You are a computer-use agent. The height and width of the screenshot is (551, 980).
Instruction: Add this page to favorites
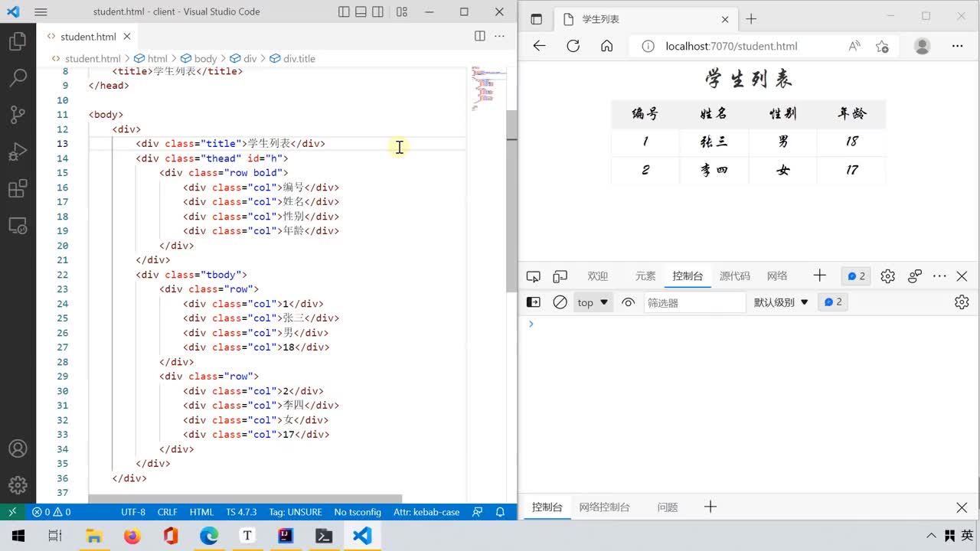pyautogui.click(x=882, y=46)
